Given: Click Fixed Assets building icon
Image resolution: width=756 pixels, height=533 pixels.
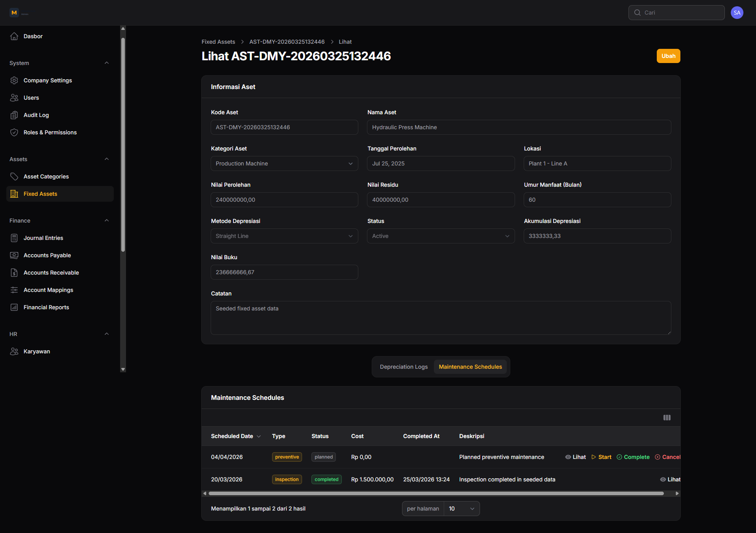Looking at the screenshot, I should (14, 194).
